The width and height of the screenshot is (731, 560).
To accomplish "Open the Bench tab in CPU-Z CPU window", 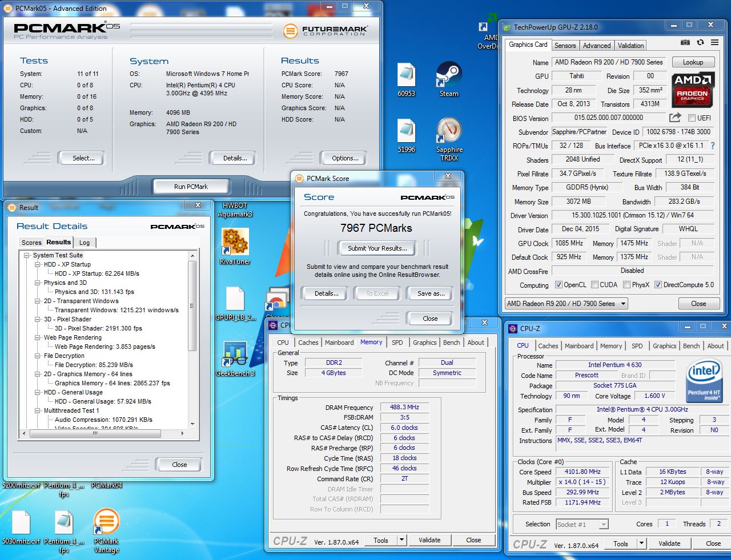I will click(x=691, y=346).
